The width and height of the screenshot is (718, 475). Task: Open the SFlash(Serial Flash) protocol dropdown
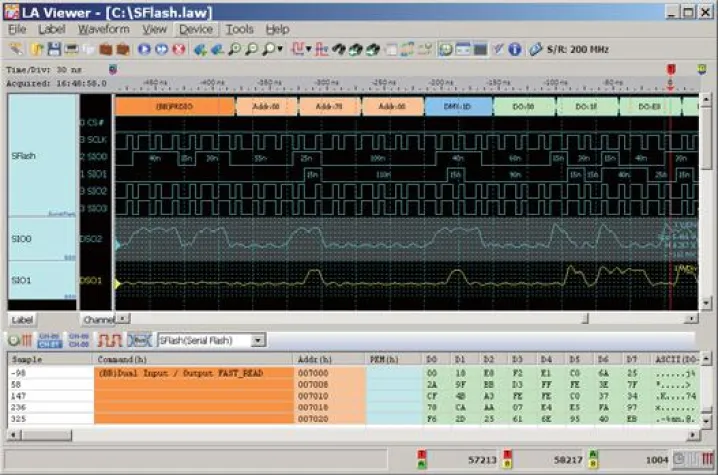coord(259,340)
